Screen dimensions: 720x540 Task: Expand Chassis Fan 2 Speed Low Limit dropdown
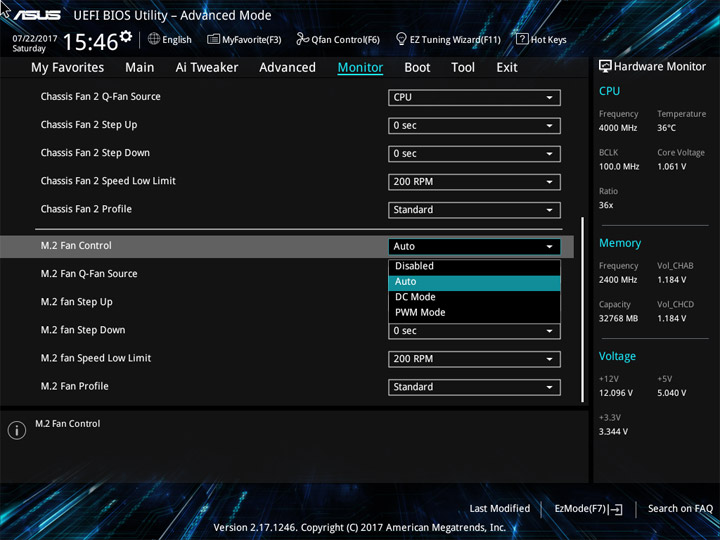pos(474,182)
